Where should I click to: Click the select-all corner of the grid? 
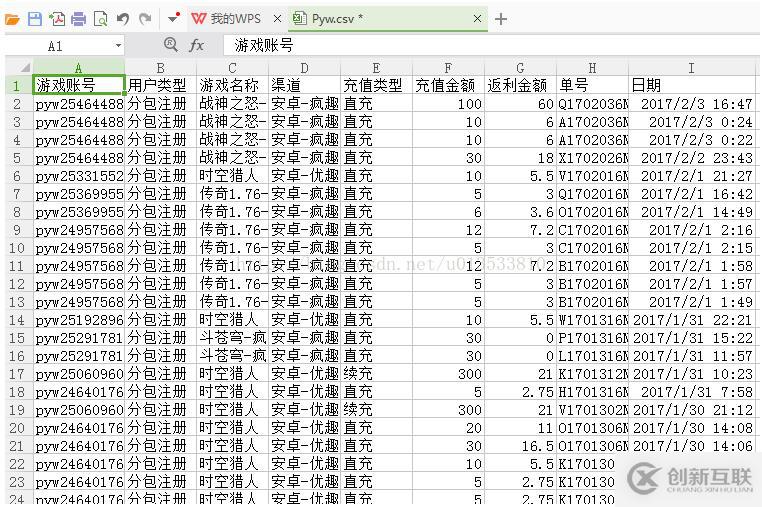pos(19,68)
